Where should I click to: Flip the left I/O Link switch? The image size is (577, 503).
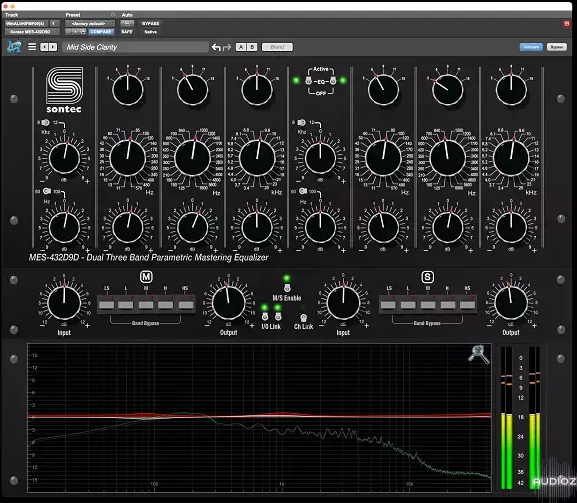[265, 316]
